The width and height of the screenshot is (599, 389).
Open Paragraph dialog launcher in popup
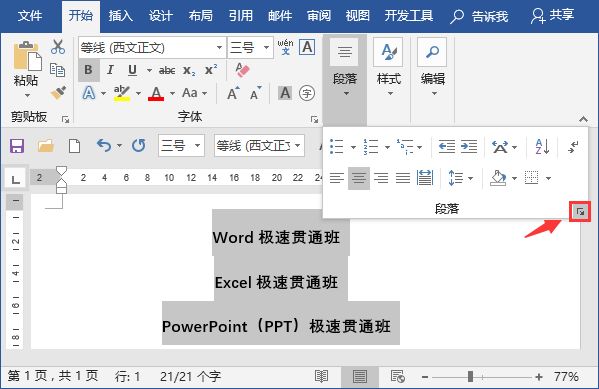point(580,212)
